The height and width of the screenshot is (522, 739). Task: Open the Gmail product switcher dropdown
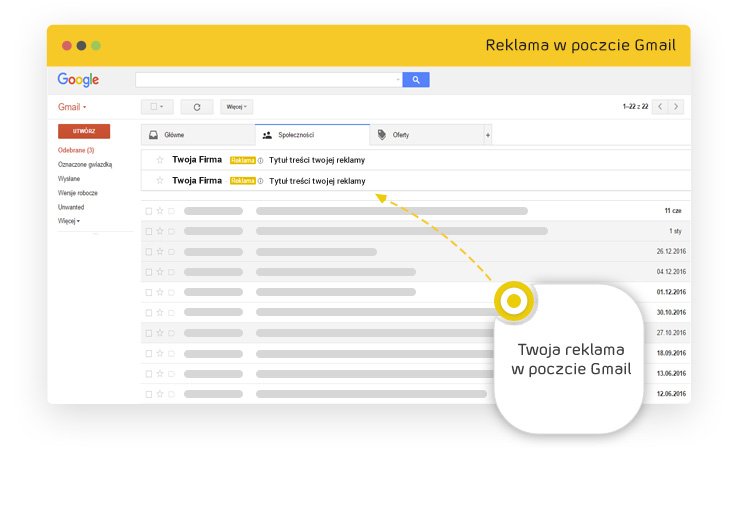[72, 107]
